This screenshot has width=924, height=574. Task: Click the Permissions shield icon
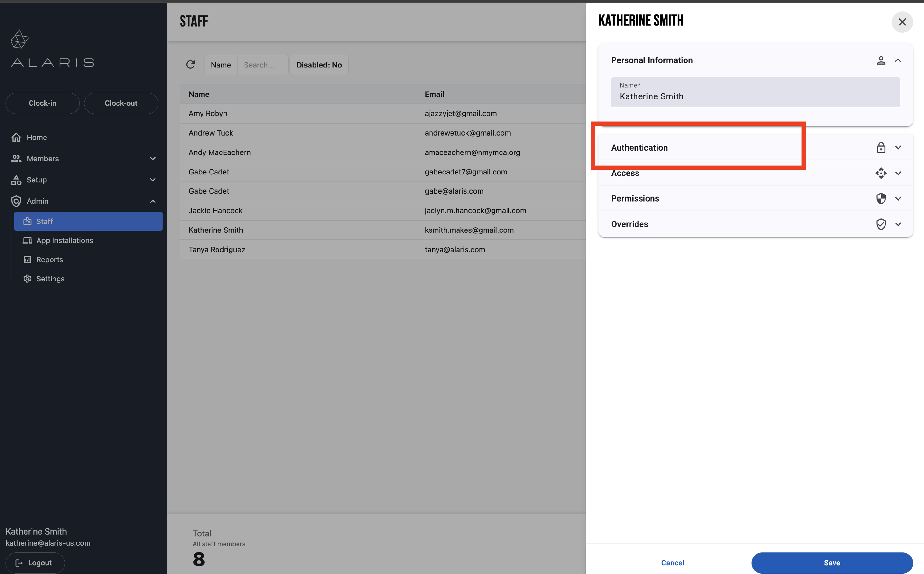pyautogui.click(x=881, y=198)
